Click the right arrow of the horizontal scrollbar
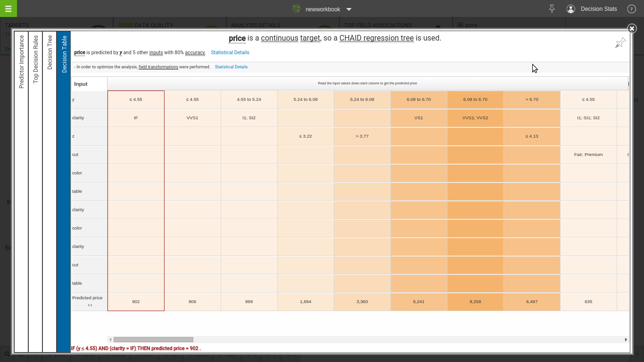644x362 pixels. click(626, 339)
